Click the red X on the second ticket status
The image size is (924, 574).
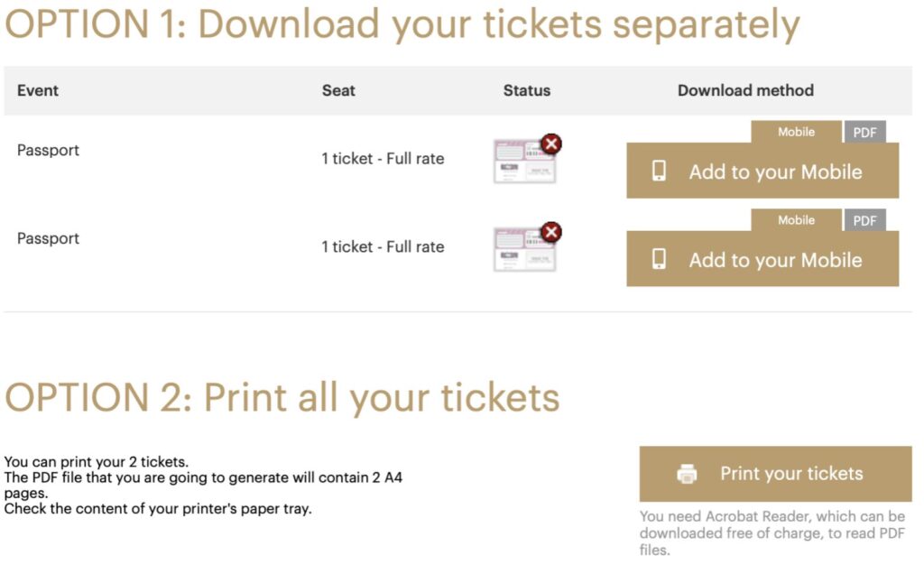point(550,232)
